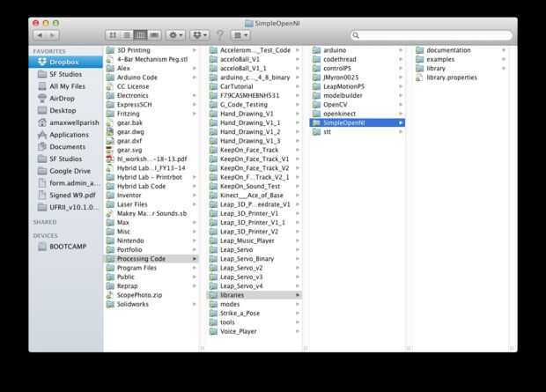Expand the Hybrid Lab Code folder arrow
Screen dimensions: 546x392
195,186
